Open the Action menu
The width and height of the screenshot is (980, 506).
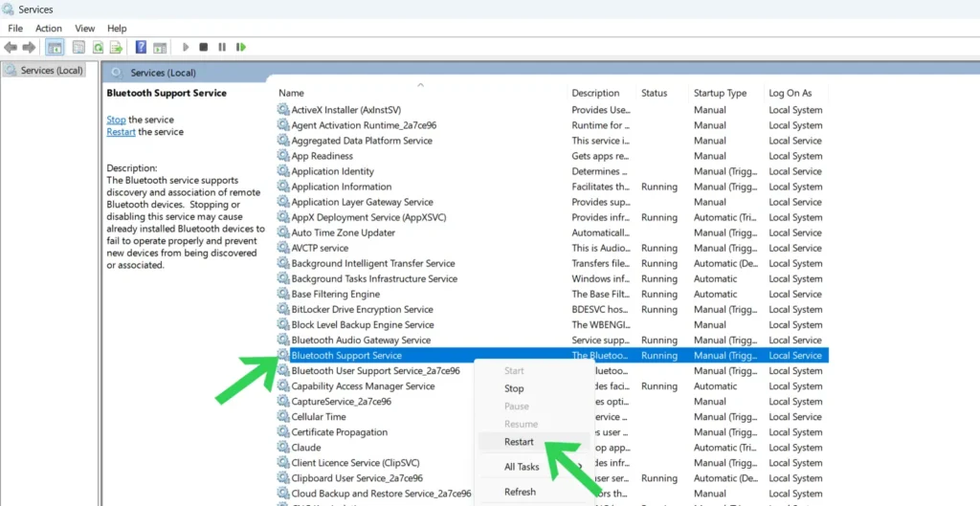[49, 28]
